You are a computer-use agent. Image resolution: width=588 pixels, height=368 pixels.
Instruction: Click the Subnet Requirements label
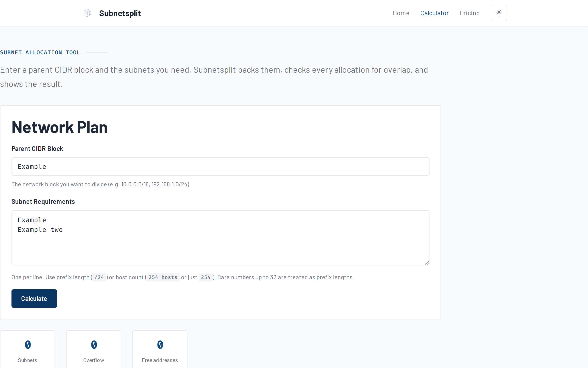click(x=43, y=201)
